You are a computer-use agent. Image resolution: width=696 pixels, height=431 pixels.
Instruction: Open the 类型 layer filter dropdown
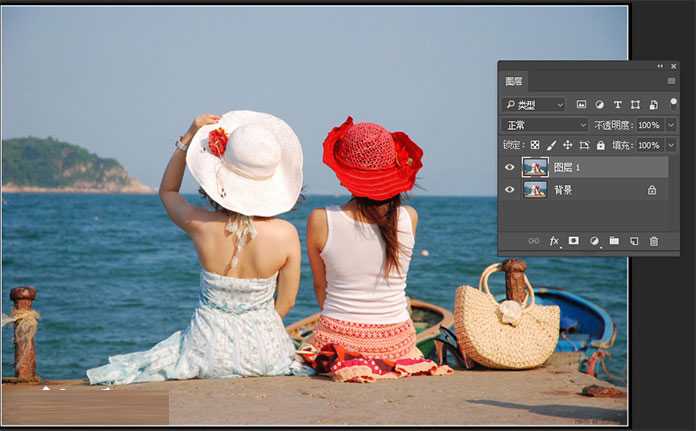tap(534, 105)
